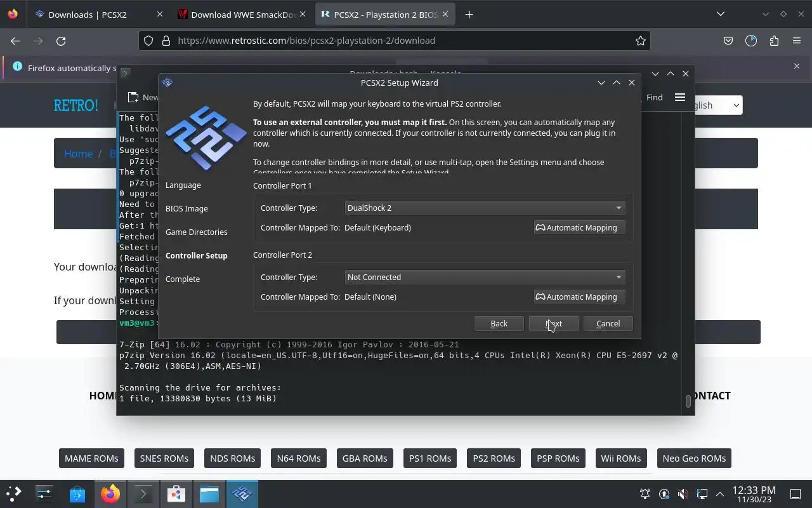Open Firefox extensions menu

coord(774,41)
